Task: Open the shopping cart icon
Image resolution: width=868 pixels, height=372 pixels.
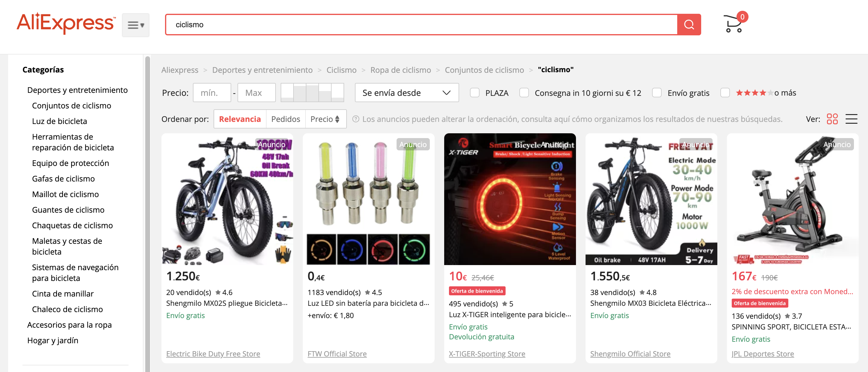Action: [x=735, y=22]
